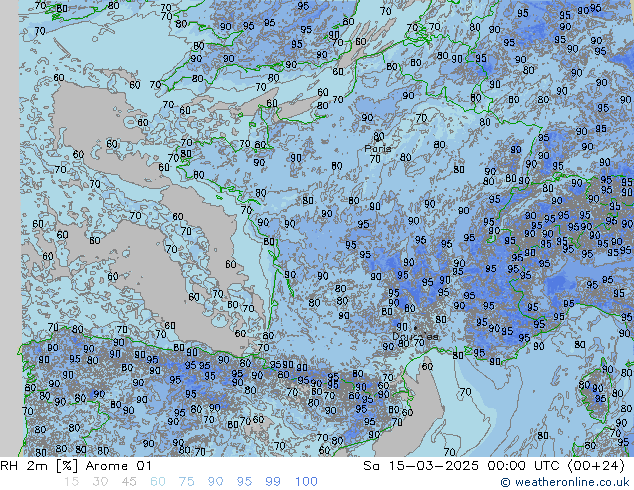Click the 00:00 UTC (00+24) time label
The height and width of the screenshot is (490, 634).
coord(556,466)
